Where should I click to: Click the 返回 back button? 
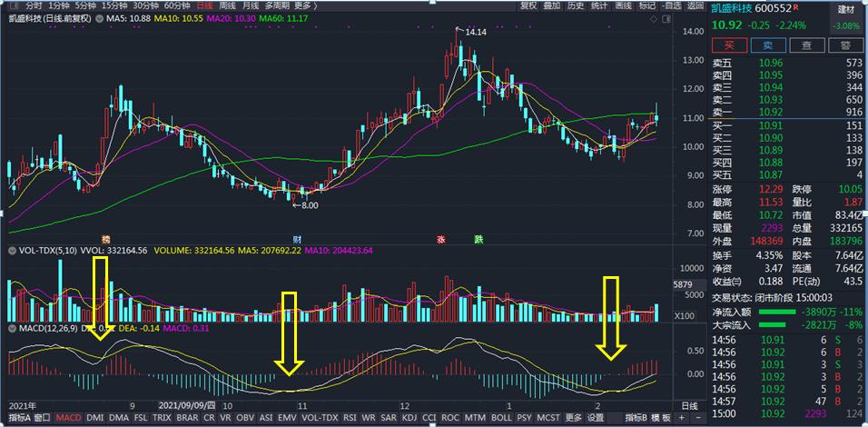[x=695, y=5]
